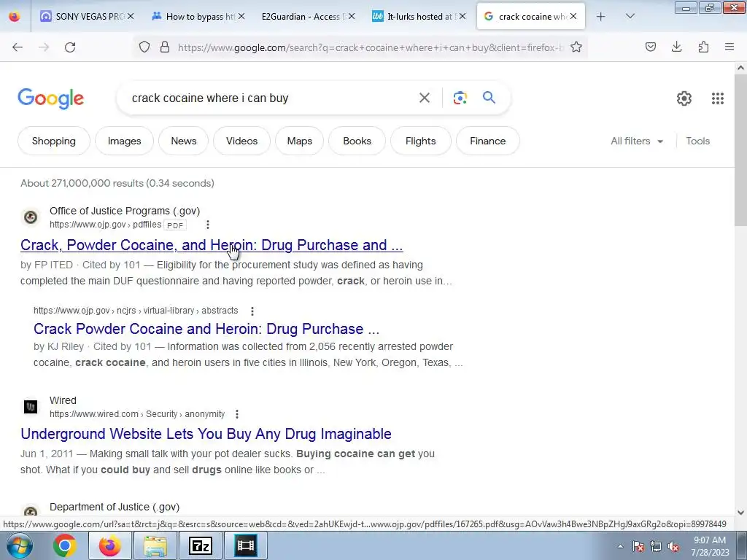Open the Firefox downloads panel

coord(676,47)
